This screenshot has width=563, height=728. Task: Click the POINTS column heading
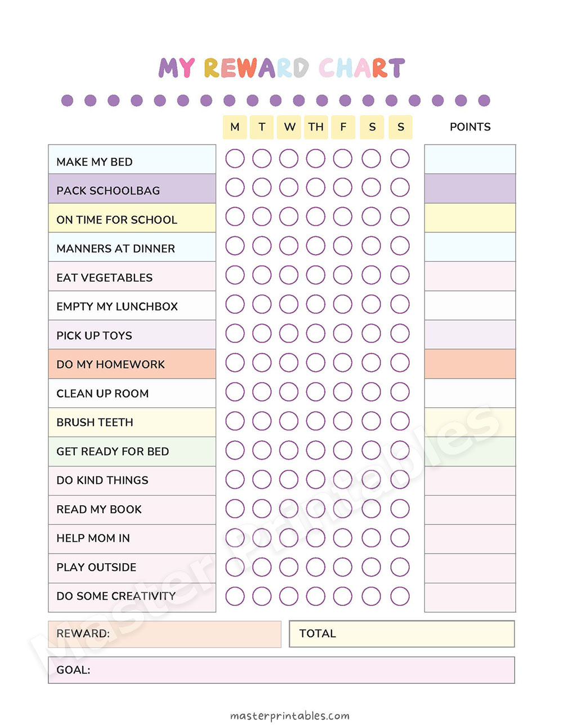click(470, 127)
